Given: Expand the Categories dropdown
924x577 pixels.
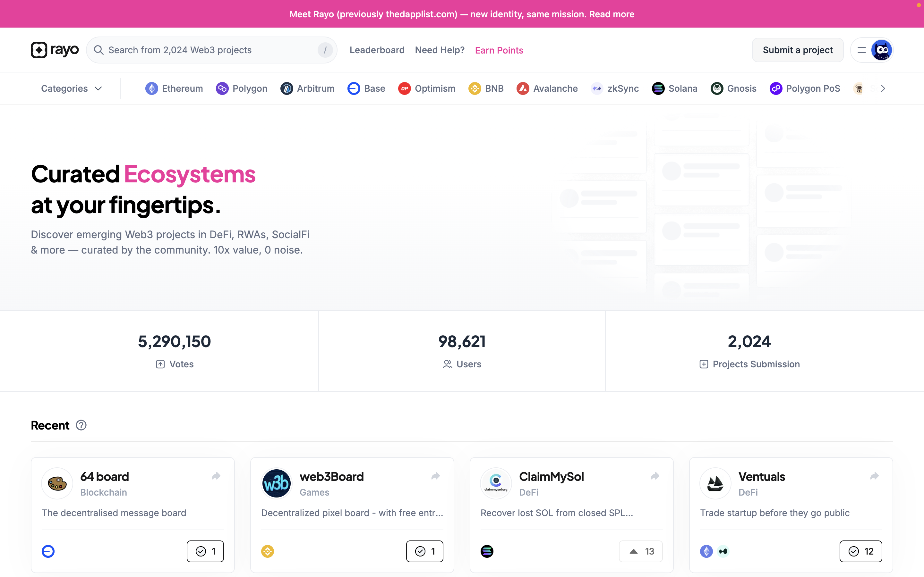Looking at the screenshot, I should click(72, 88).
